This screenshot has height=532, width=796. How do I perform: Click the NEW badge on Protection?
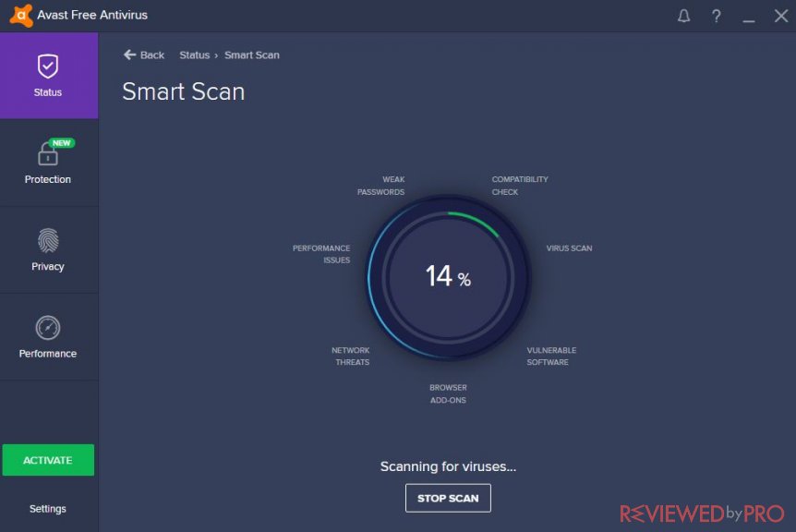point(62,143)
